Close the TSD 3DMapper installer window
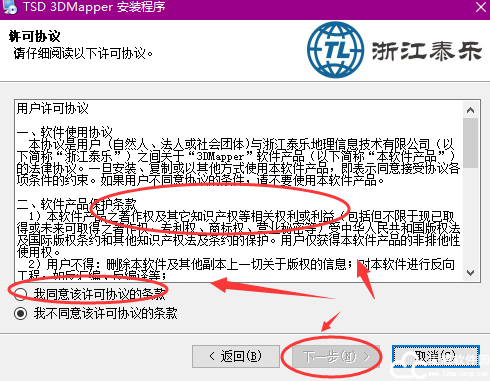490x381 pixels. click(480, 7)
